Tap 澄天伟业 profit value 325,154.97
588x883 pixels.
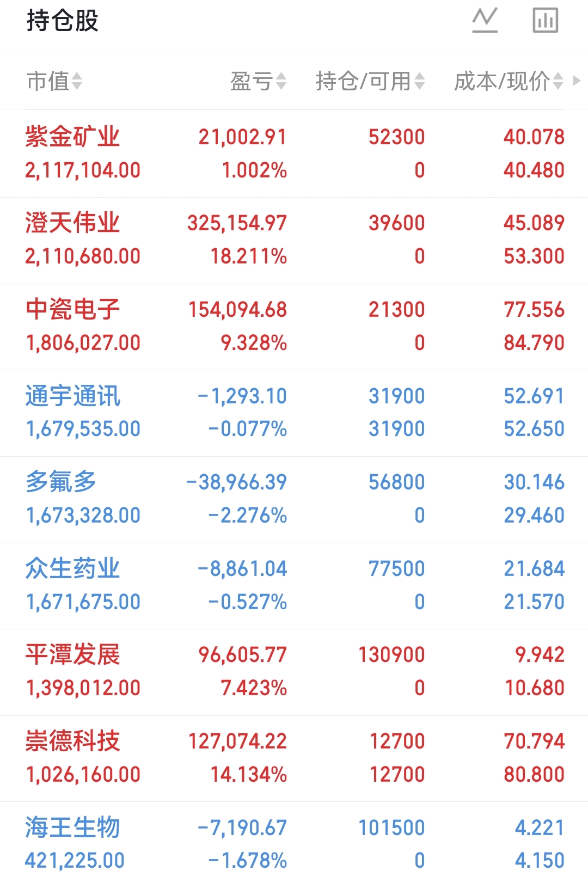[237, 223]
